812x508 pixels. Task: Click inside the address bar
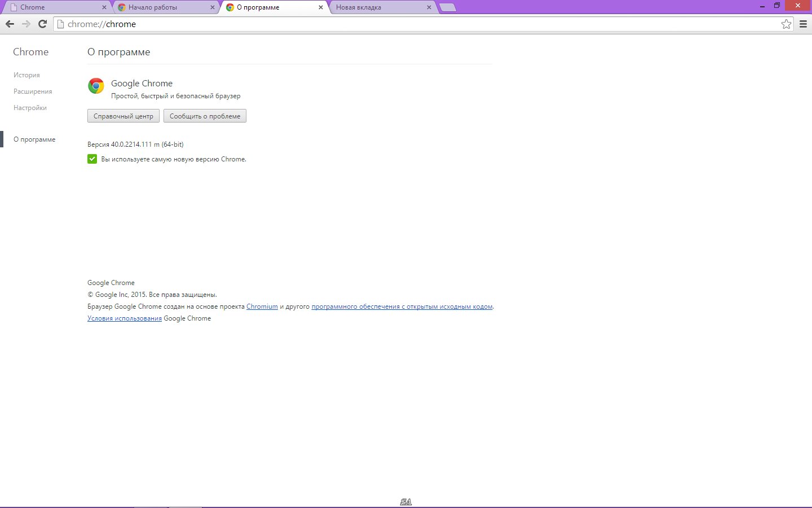pos(226,24)
